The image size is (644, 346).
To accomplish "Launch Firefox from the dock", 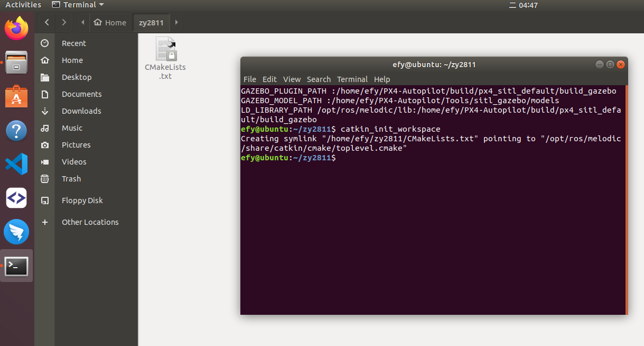I will pyautogui.click(x=16, y=28).
